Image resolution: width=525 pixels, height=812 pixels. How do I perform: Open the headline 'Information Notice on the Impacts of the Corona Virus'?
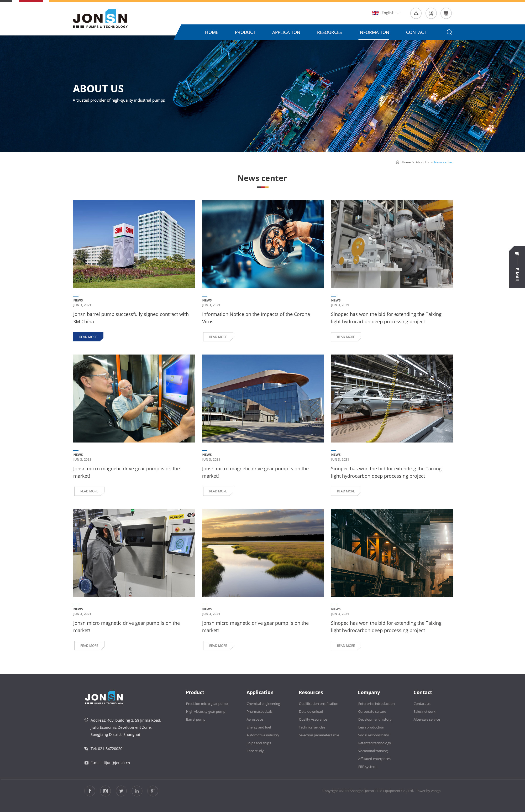[x=256, y=318]
